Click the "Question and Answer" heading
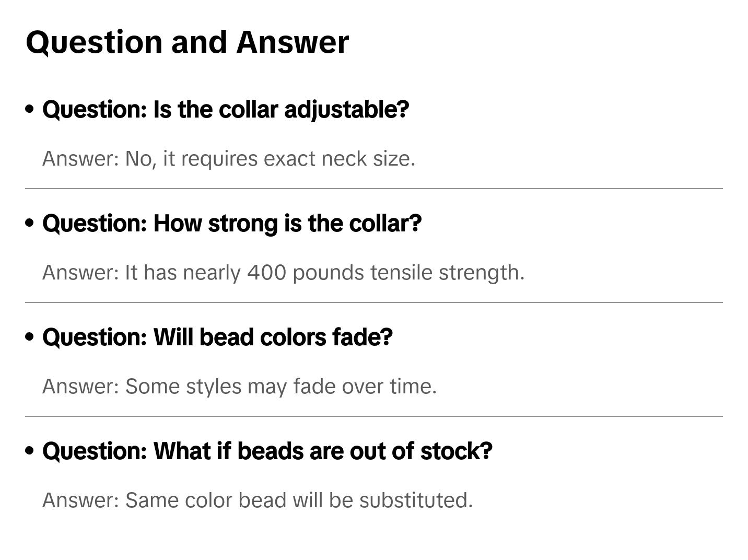748x560 pixels. (x=187, y=42)
